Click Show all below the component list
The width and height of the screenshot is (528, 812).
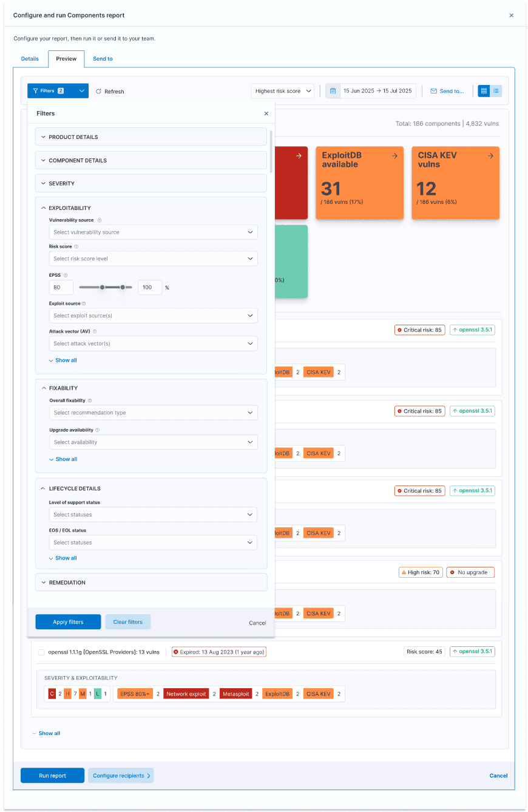[x=46, y=734]
